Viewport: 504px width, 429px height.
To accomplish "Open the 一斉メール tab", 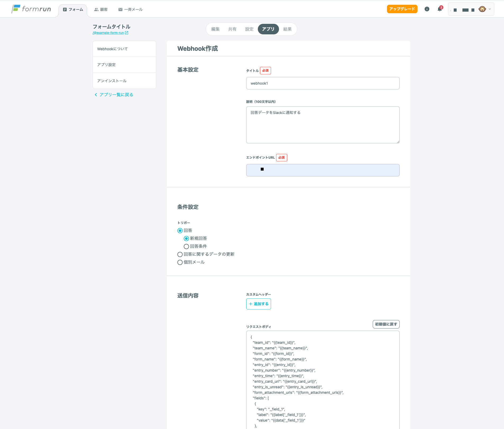I will (x=130, y=10).
